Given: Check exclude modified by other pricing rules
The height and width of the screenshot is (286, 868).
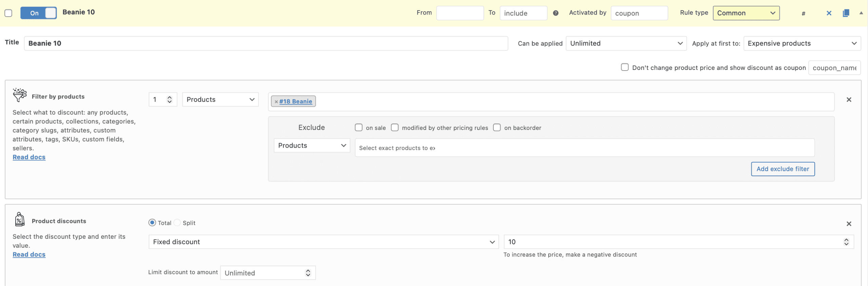Looking at the screenshot, I should coord(395,128).
